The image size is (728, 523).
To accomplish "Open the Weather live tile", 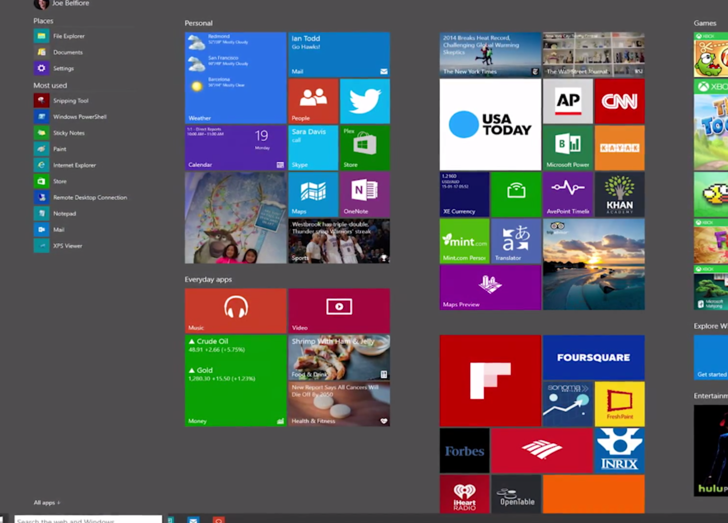I will point(235,77).
